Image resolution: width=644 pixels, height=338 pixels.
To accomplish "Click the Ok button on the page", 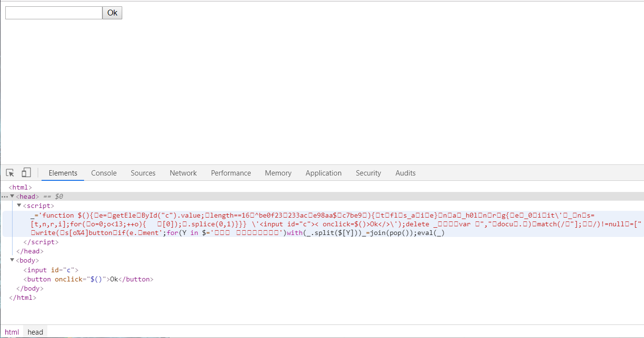I will pos(112,13).
